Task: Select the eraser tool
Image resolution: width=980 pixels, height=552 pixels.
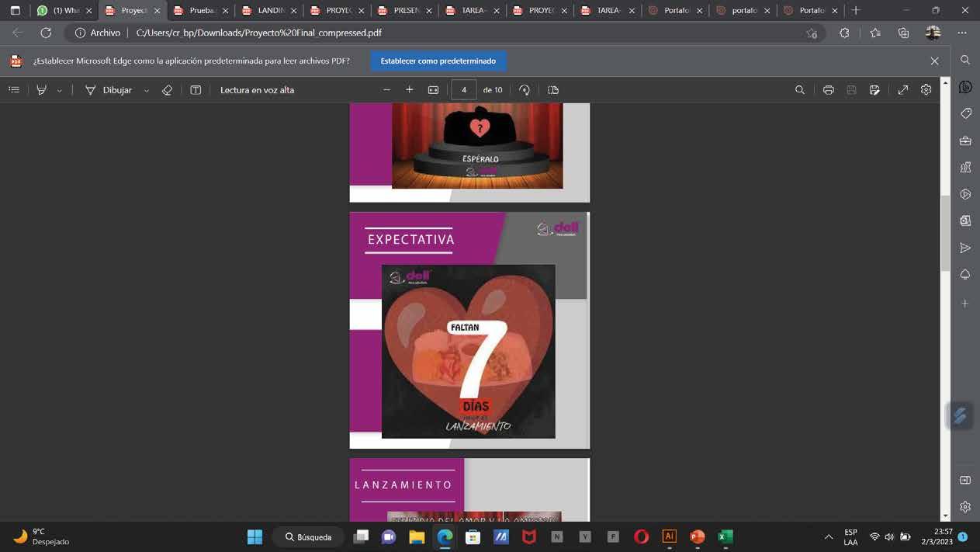Action: (x=167, y=90)
